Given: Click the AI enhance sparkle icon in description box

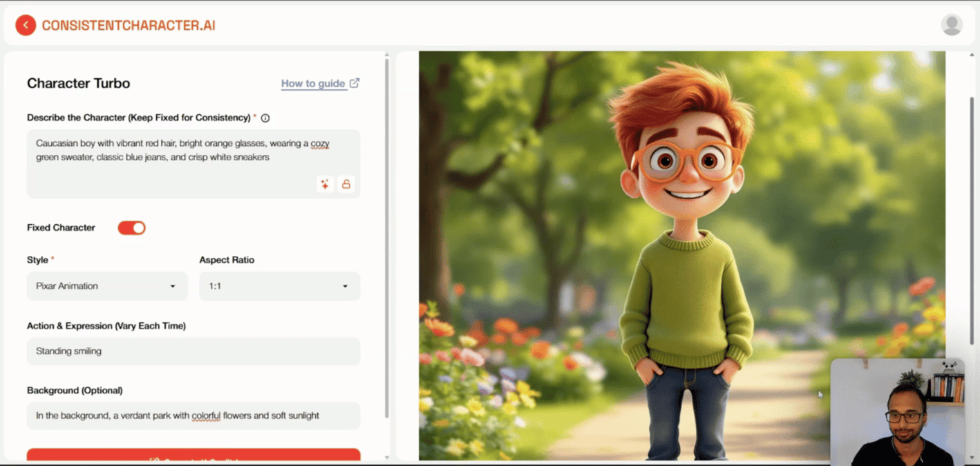Looking at the screenshot, I should pyautogui.click(x=324, y=184).
